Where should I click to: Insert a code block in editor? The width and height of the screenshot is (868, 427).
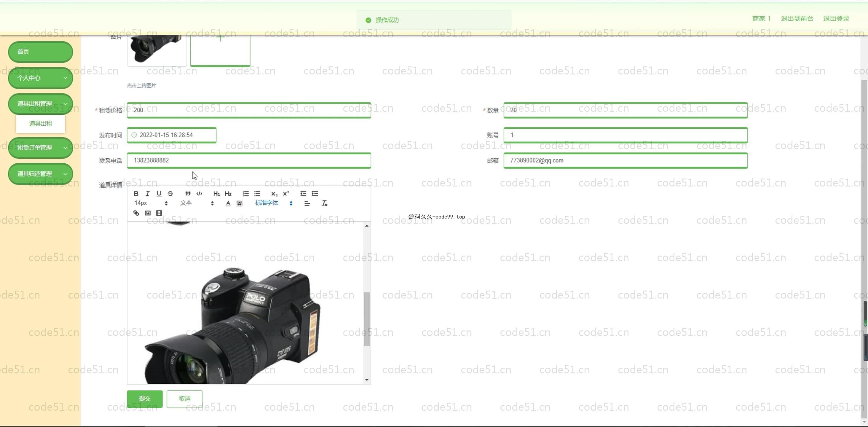(x=199, y=193)
